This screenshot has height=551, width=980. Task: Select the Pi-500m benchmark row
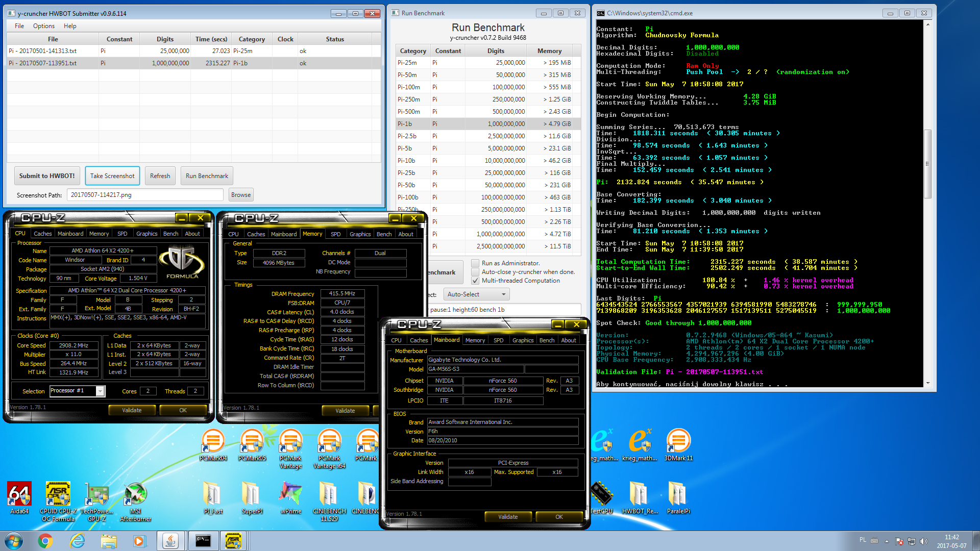click(x=488, y=112)
